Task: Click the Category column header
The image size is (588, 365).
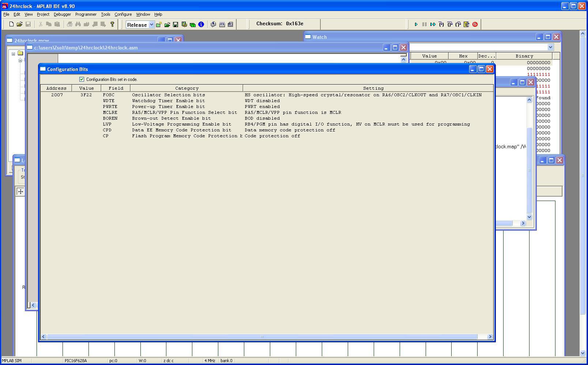Action: pos(187,88)
